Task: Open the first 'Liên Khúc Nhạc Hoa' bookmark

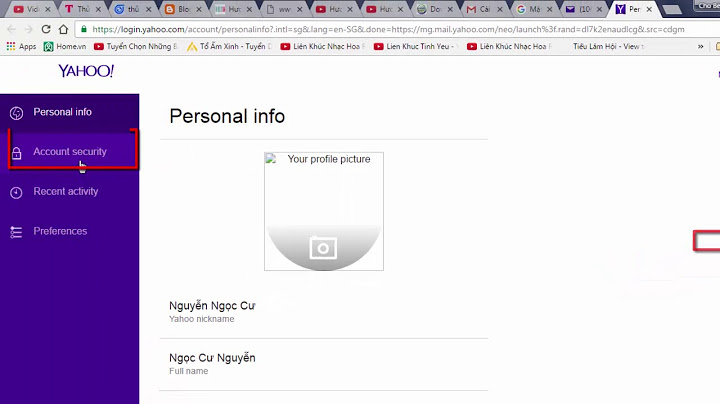Action: click(323, 46)
